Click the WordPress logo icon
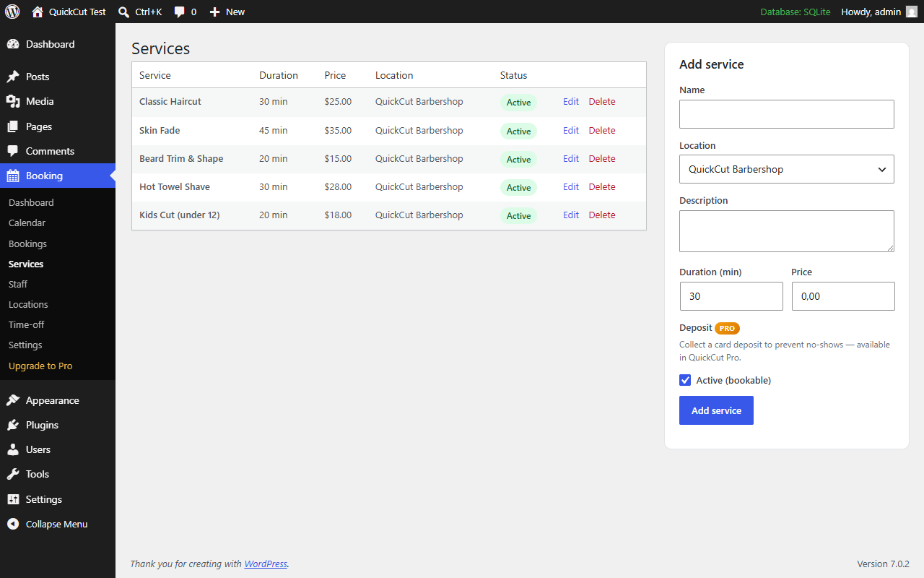 click(x=12, y=12)
